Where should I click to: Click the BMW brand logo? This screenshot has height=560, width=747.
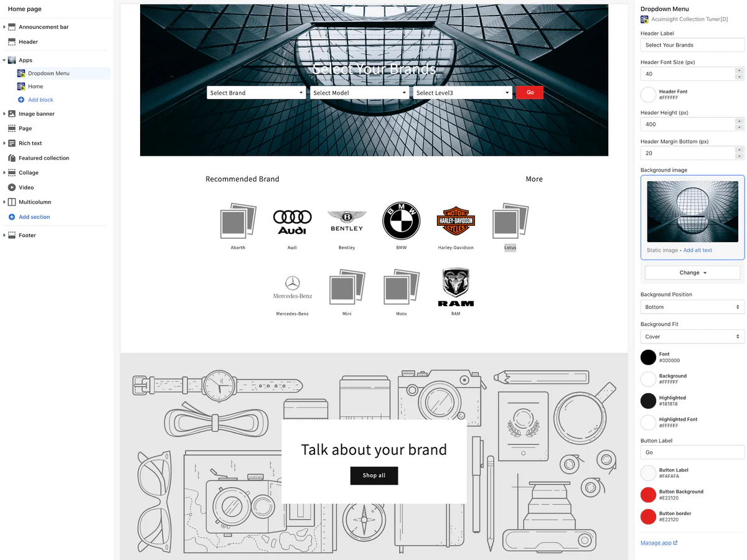tap(402, 221)
